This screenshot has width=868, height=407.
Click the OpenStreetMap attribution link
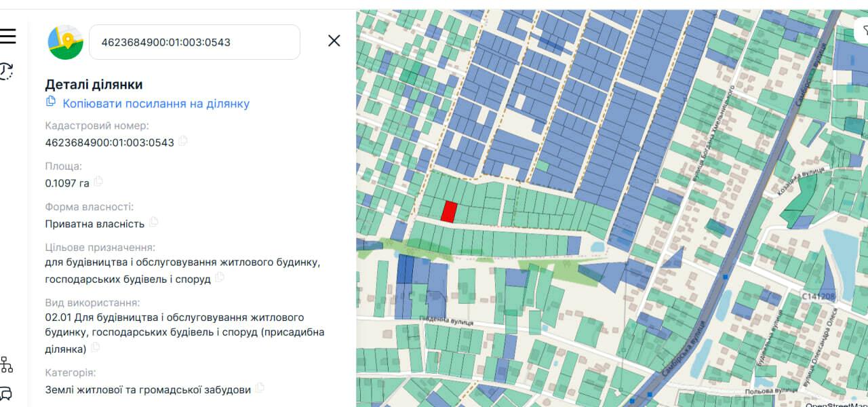pos(835,404)
